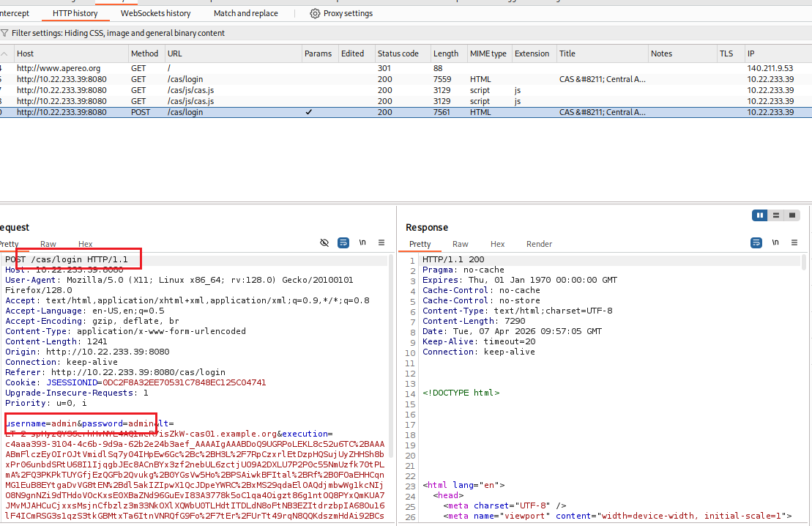The width and height of the screenshot is (812, 526).
Task: Click status code 301 cell
Action: pos(385,68)
